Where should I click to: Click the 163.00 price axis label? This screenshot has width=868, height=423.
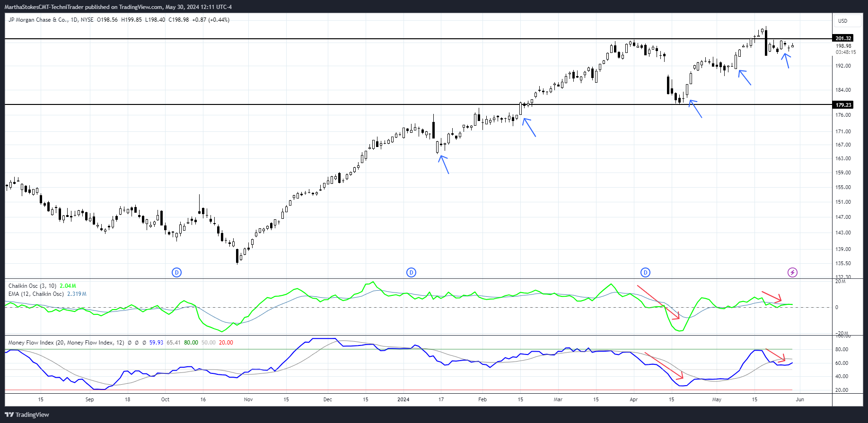843,158
